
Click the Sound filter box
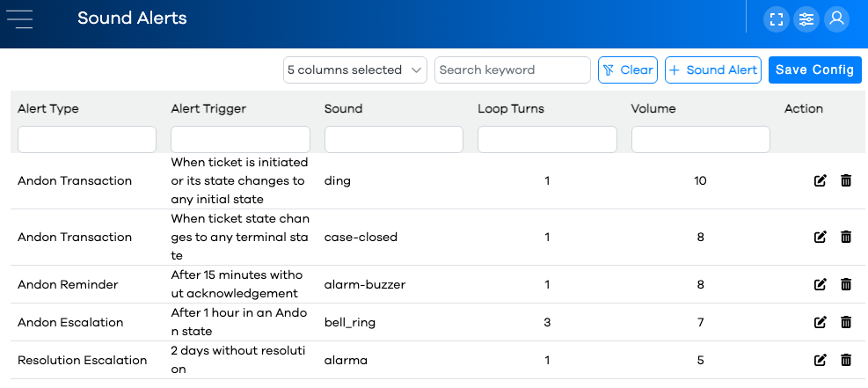(x=394, y=140)
